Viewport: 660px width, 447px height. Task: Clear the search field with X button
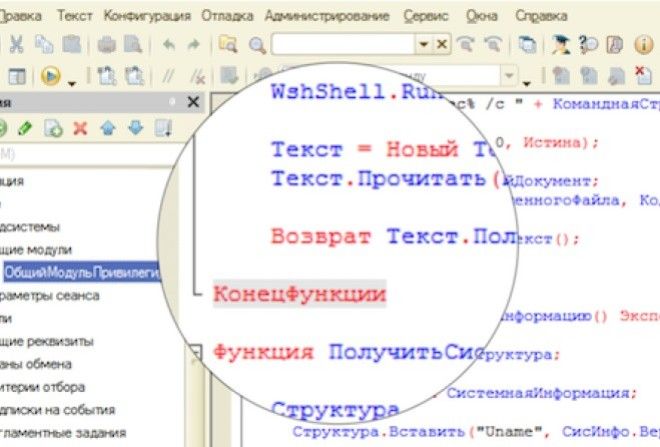(441, 44)
